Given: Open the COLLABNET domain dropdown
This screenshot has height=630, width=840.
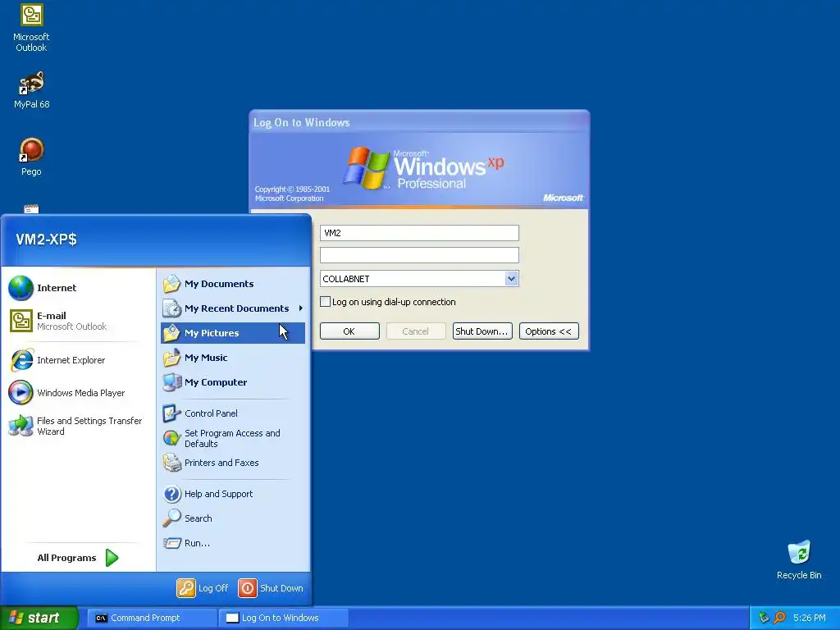Looking at the screenshot, I should click(511, 279).
